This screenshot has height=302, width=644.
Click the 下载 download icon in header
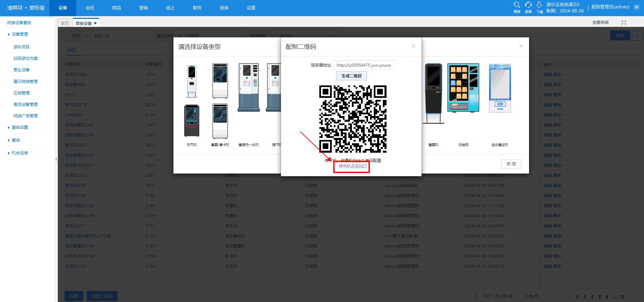coord(539,5)
